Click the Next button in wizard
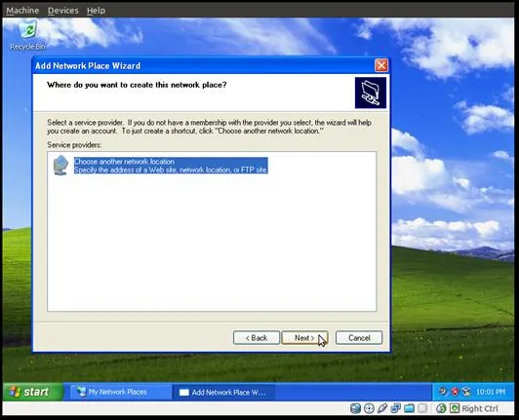This screenshot has height=420, width=519. 304,337
